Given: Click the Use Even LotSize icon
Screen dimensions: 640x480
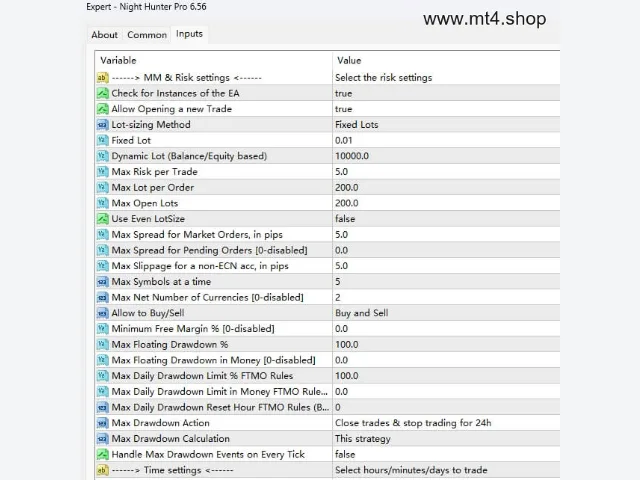Looking at the screenshot, I should click(x=102, y=219).
